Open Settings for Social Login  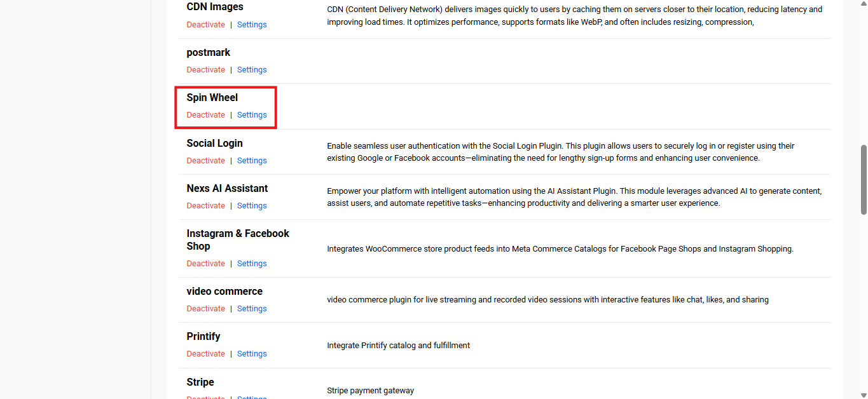(x=252, y=161)
